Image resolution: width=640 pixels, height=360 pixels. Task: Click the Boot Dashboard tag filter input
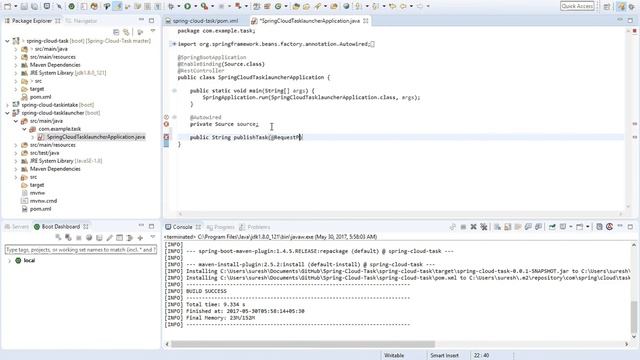(81, 249)
